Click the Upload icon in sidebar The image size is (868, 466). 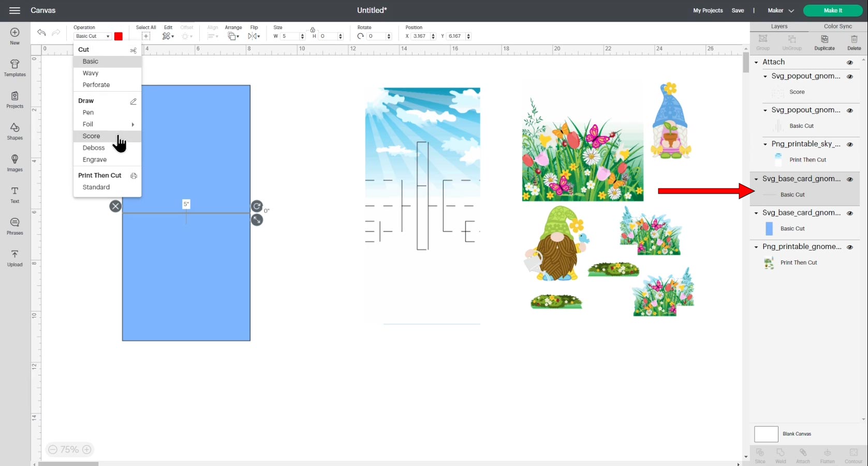tap(14, 258)
